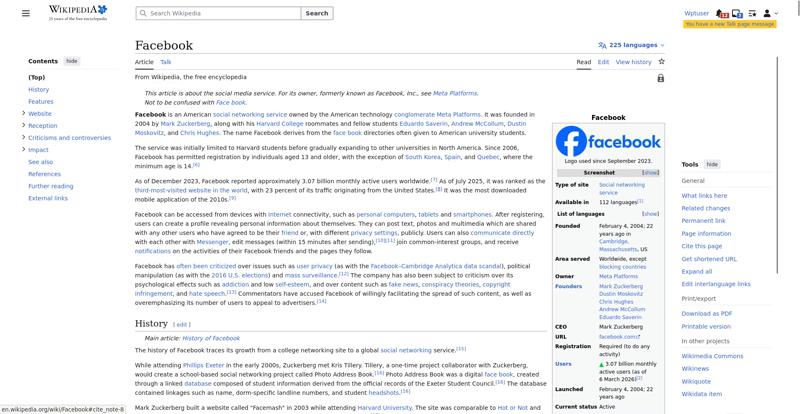Viewport: 800px width, 414px height.
Task: Open the main menu hamburger icon
Action: (x=28, y=13)
